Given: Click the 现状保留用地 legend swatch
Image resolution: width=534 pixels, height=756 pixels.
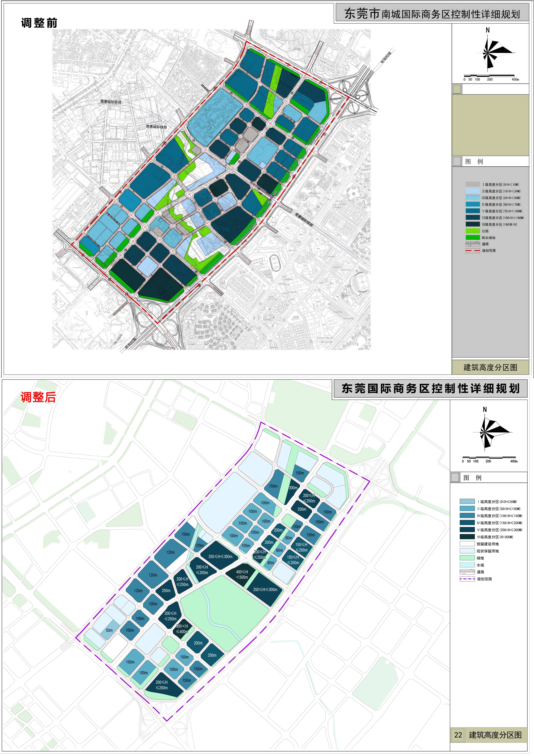Looking at the screenshot, I should click(x=467, y=551).
